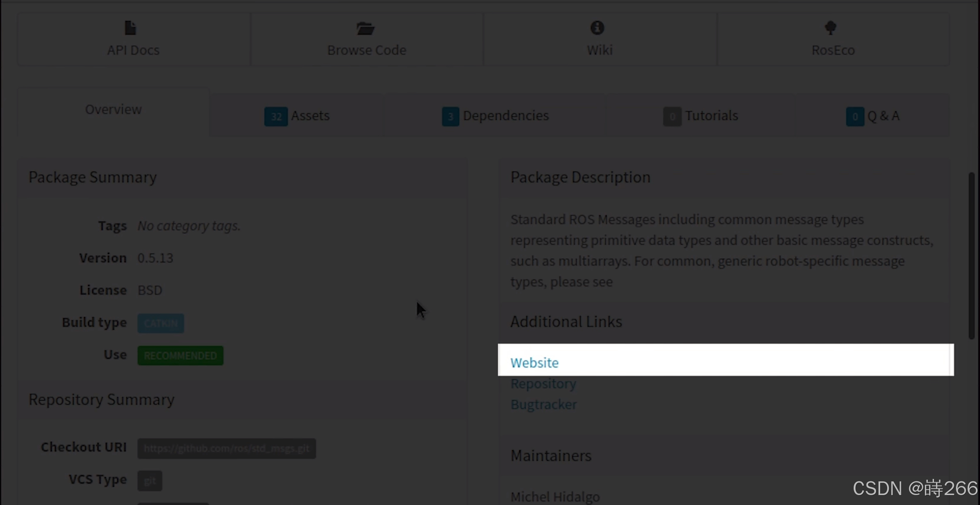Open the Dependencies tab
This screenshot has height=505, width=980.
[x=505, y=116]
